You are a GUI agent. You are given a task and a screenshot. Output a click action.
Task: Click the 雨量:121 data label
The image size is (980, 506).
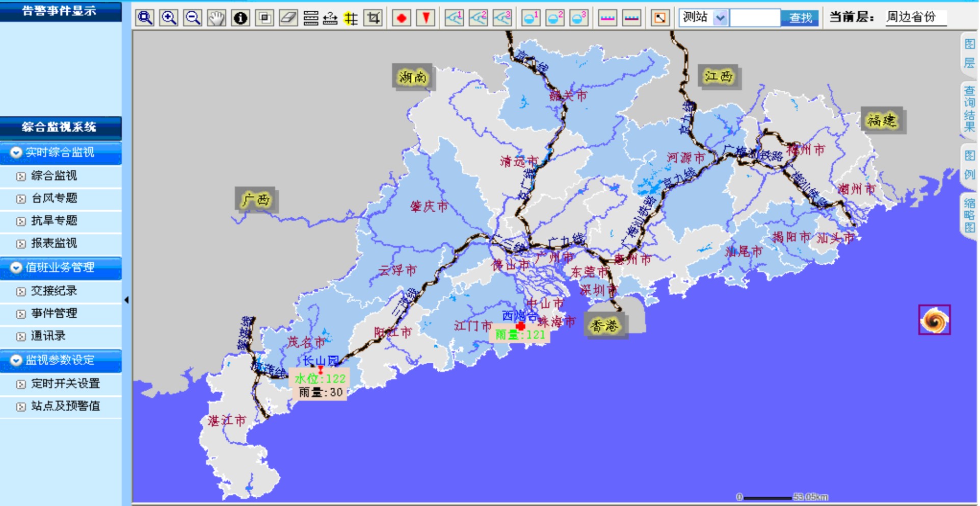[520, 335]
